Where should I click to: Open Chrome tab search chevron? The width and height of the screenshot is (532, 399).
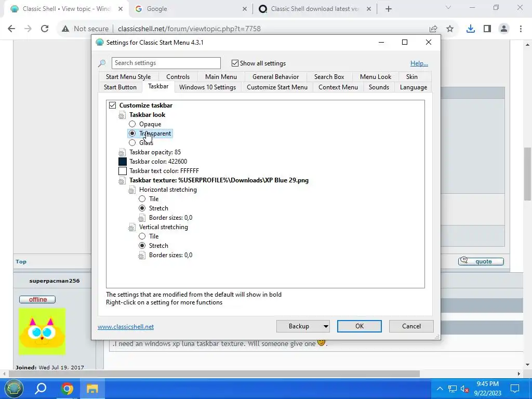tap(448, 7)
